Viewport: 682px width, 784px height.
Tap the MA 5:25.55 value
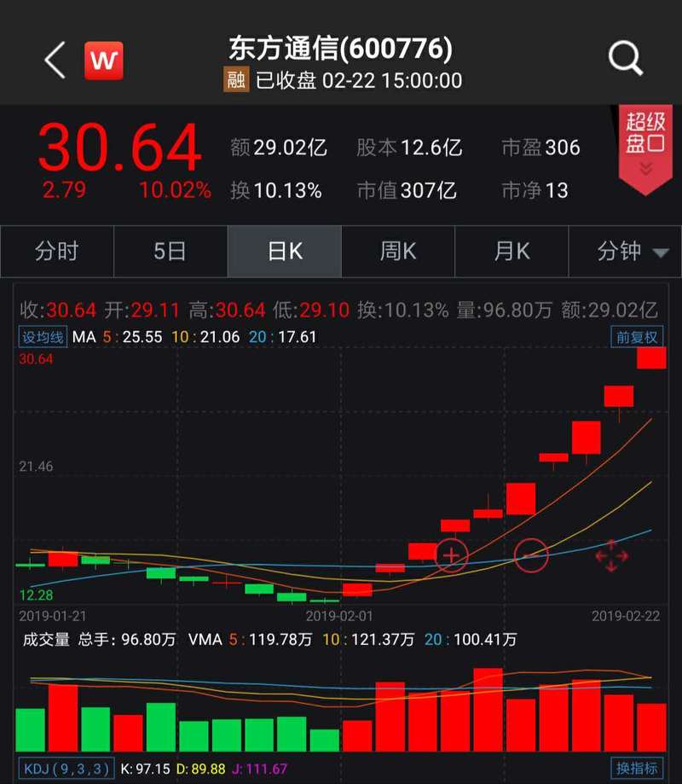pos(132,337)
